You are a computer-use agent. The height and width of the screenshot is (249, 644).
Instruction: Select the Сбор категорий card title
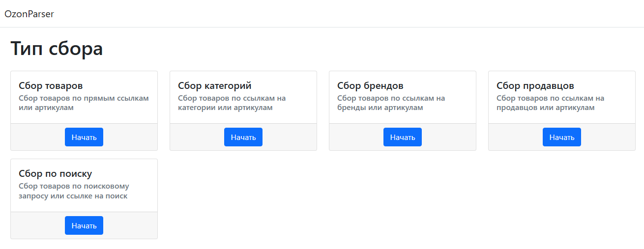coord(215,86)
